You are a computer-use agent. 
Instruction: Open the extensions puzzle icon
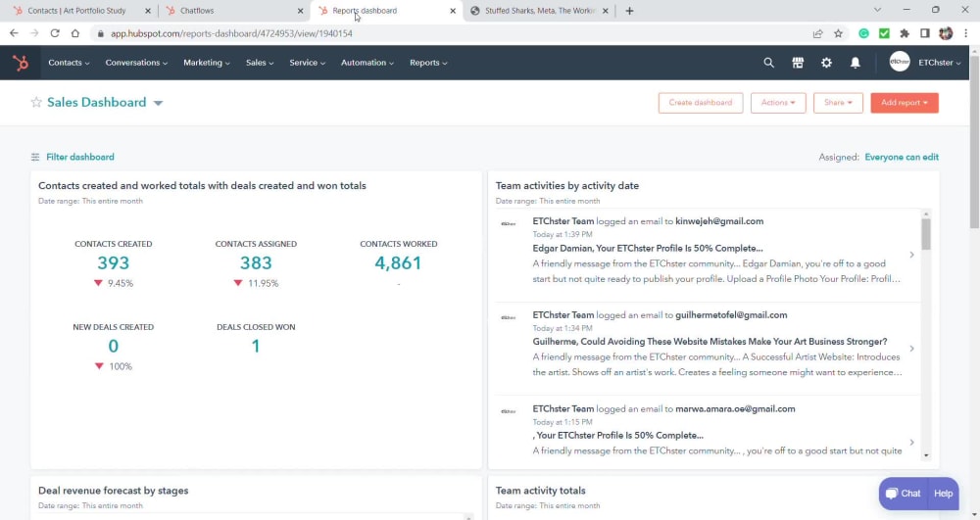[905, 33]
